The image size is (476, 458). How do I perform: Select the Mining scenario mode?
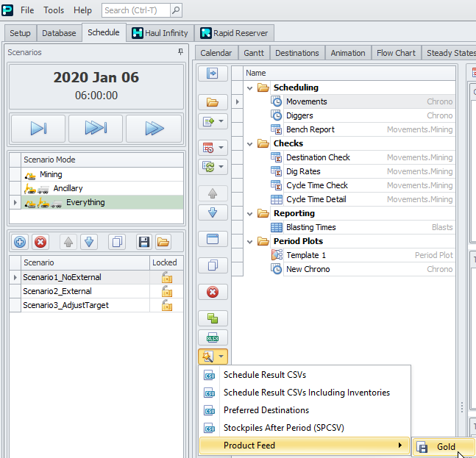[51, 174]
